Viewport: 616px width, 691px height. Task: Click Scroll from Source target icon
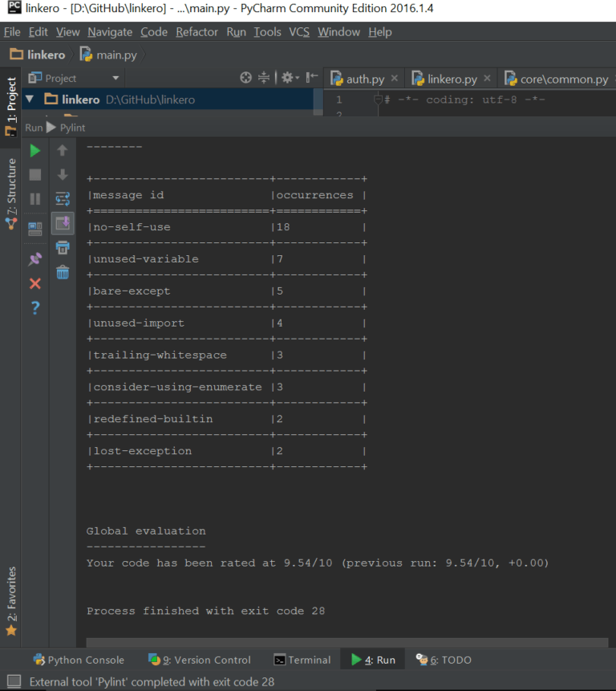point(246,78)
